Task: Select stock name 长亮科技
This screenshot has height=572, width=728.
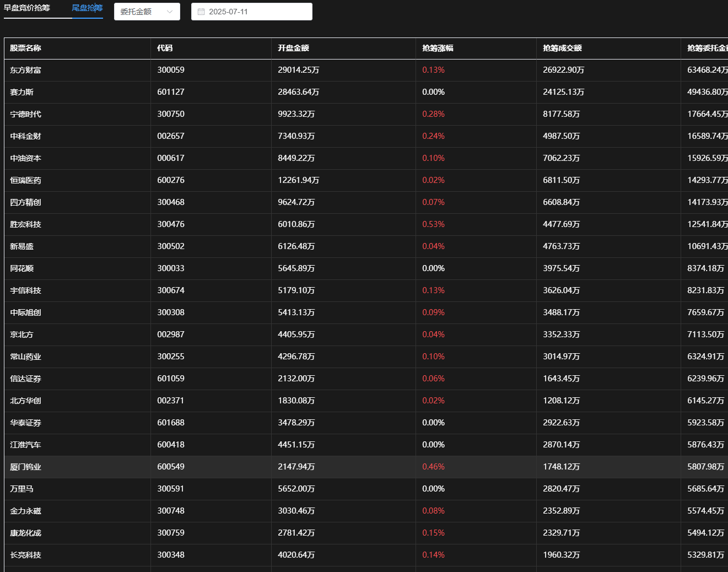Action: (26, 555)
